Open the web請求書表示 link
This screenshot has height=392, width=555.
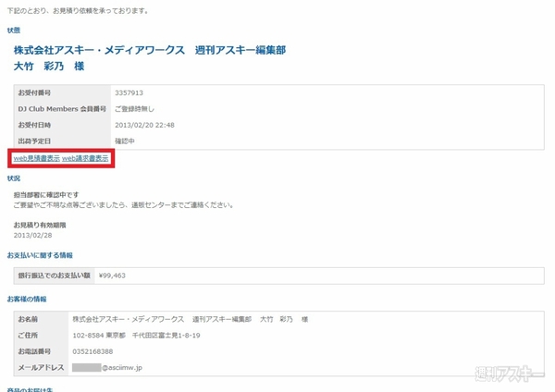(85, 158)
